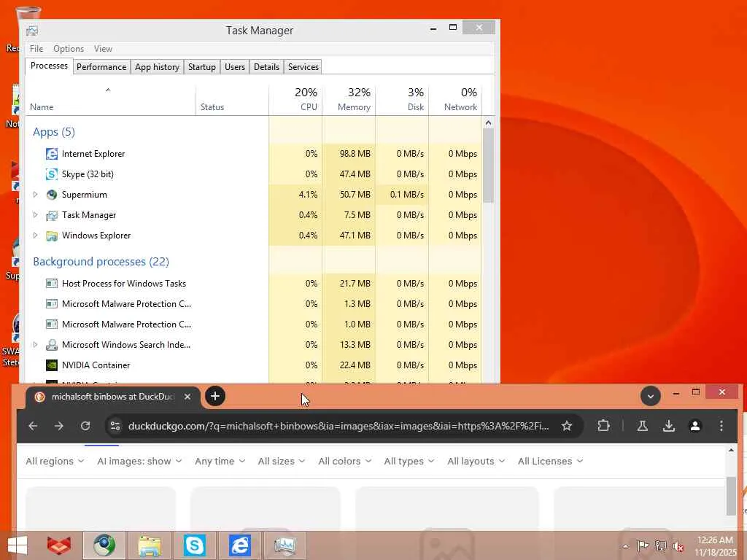Open Internet Explorer from the taskbar
Screen dimensions: 747x560
[x=240, y=545]
